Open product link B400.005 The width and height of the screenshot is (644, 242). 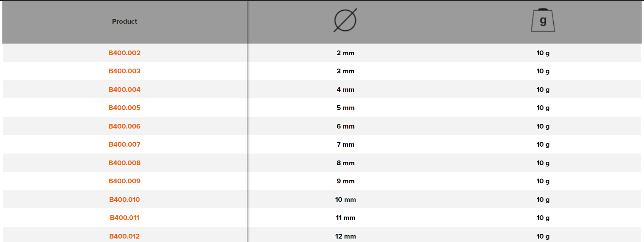point(124,108)
